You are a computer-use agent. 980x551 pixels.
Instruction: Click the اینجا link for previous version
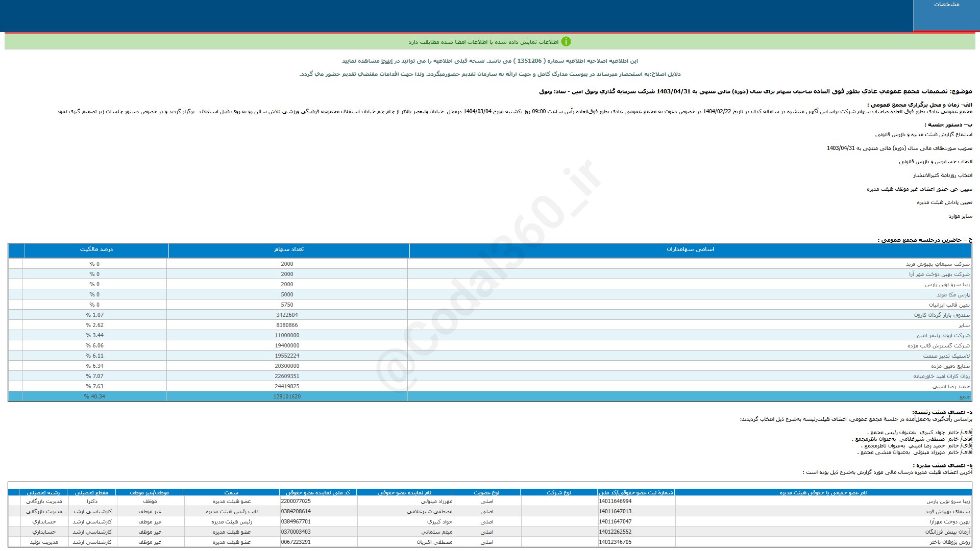387,61
